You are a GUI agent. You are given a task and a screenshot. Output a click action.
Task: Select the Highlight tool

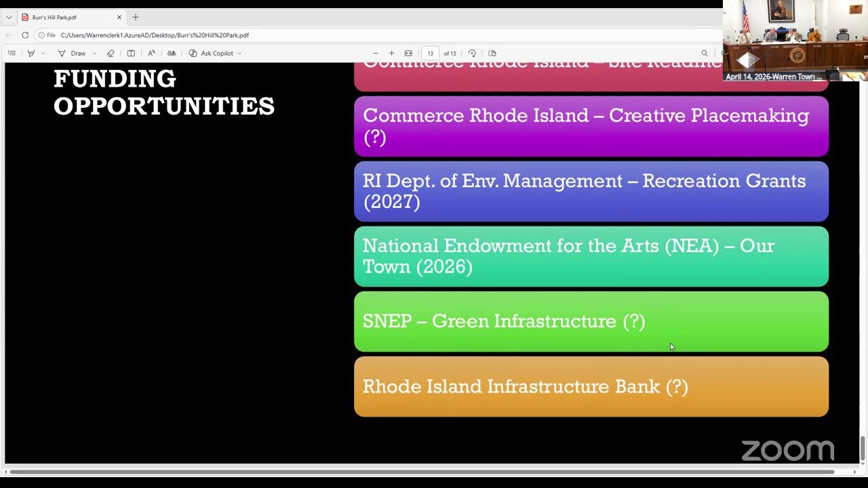pos(31,53)
